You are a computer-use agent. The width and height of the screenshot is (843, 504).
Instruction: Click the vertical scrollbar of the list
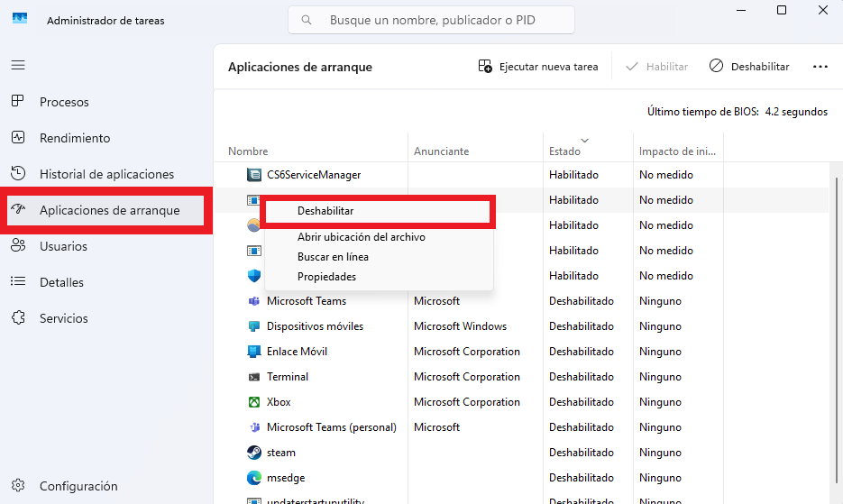pos(836,330)
